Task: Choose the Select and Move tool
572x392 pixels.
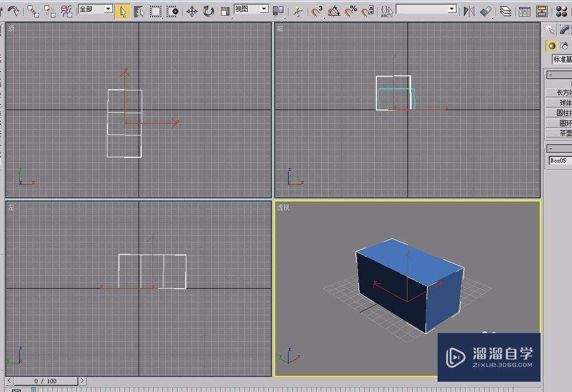Action: click(192, 11)
